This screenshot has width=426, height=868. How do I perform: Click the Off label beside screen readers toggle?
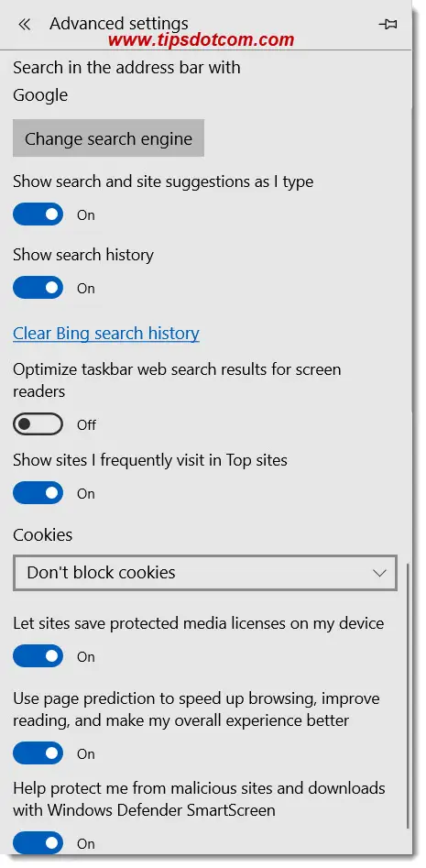[86, 425]
